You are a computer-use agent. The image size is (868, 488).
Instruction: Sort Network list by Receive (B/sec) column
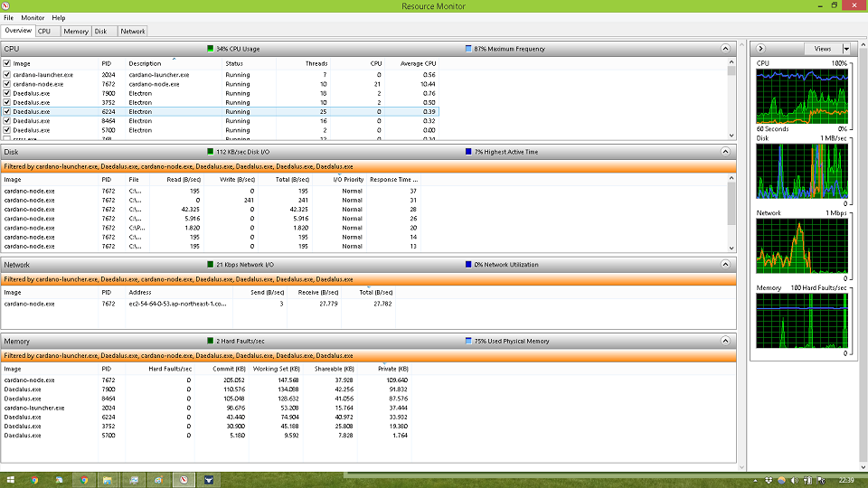[317, 293]
